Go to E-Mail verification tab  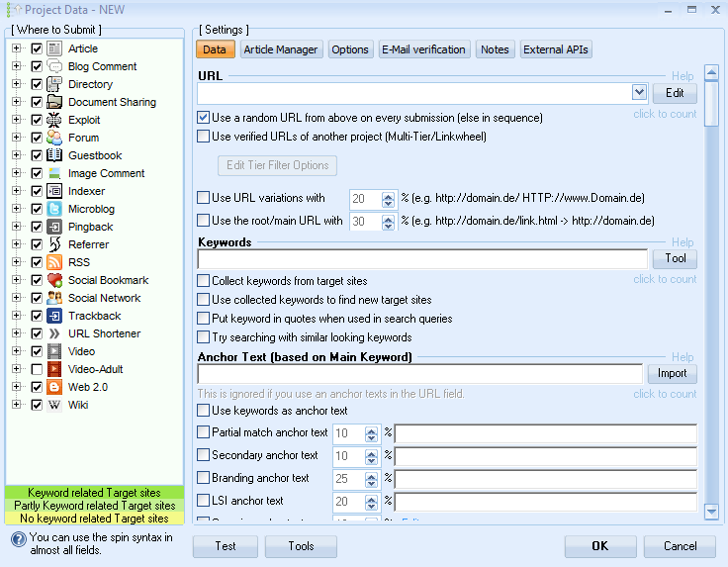tap(424, 49)
